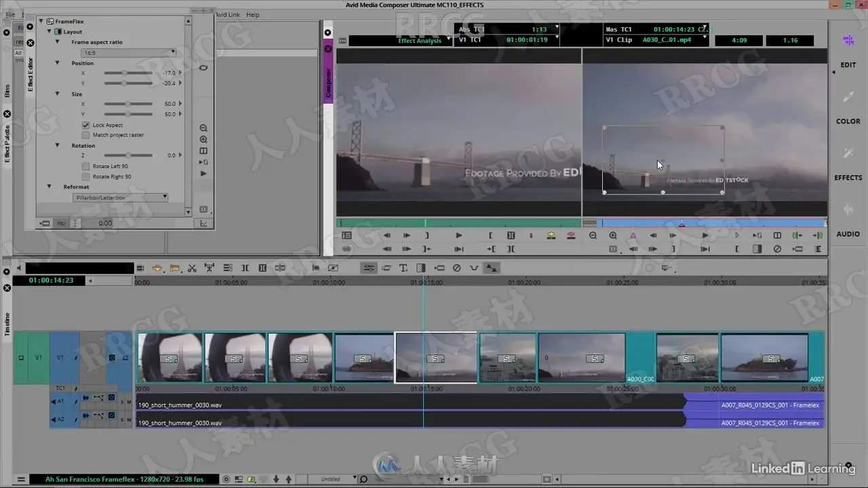Click the lift icon in the timeline toolbar
868x488 pixels.
pyautogui.click(x=210, y=268)
